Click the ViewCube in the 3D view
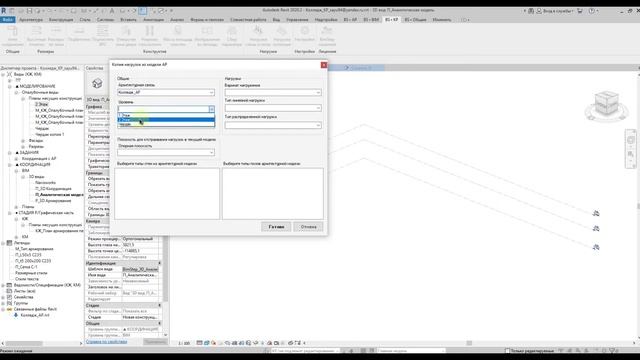The image size is (640, 360). pos(607,104)
